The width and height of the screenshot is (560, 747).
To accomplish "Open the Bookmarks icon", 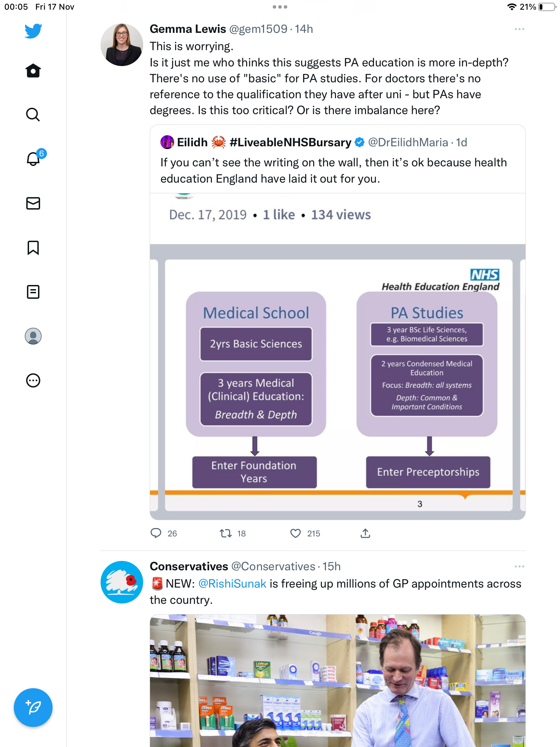I will (33, 248).
